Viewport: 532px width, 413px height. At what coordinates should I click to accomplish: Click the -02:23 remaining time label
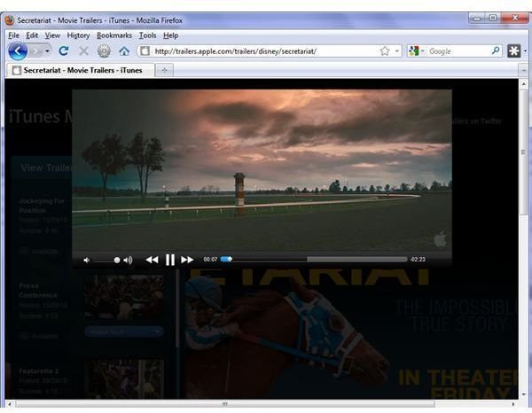coord(418,260)
